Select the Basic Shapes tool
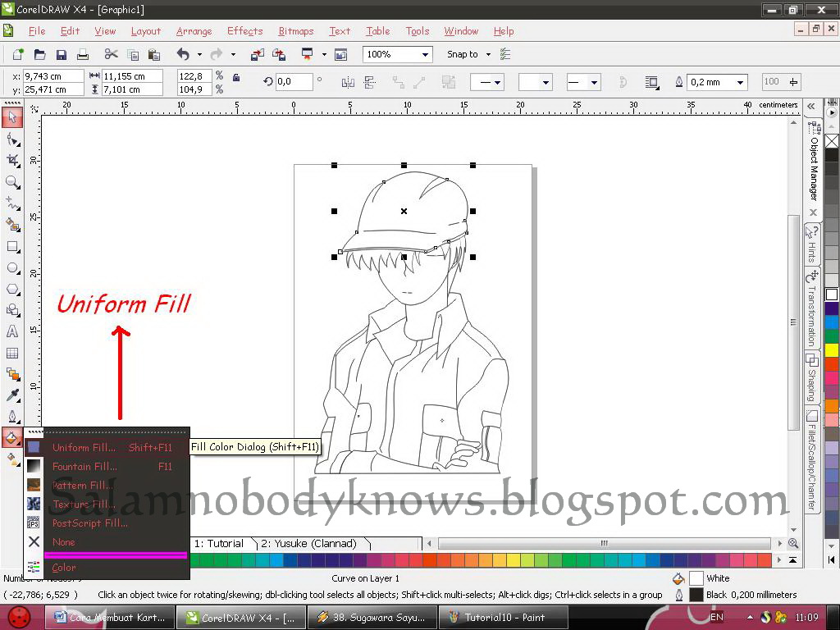840x630 pixels. (12, 310)
